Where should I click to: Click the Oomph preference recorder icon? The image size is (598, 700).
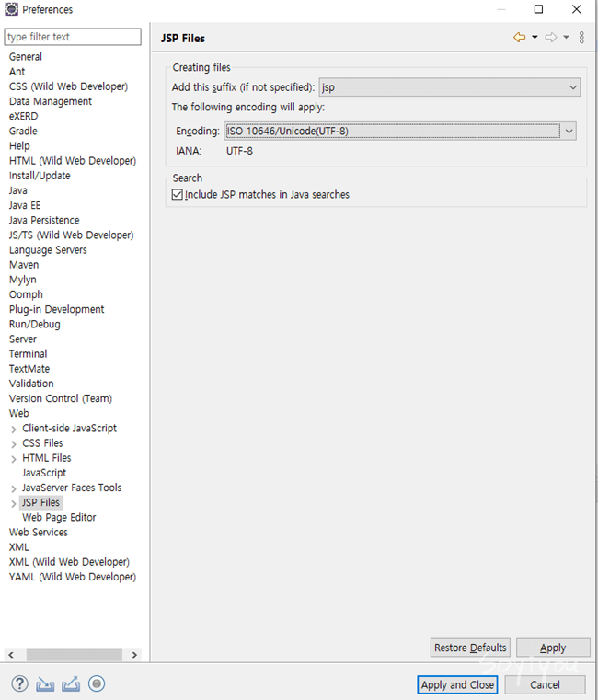[x=97, y=683]
